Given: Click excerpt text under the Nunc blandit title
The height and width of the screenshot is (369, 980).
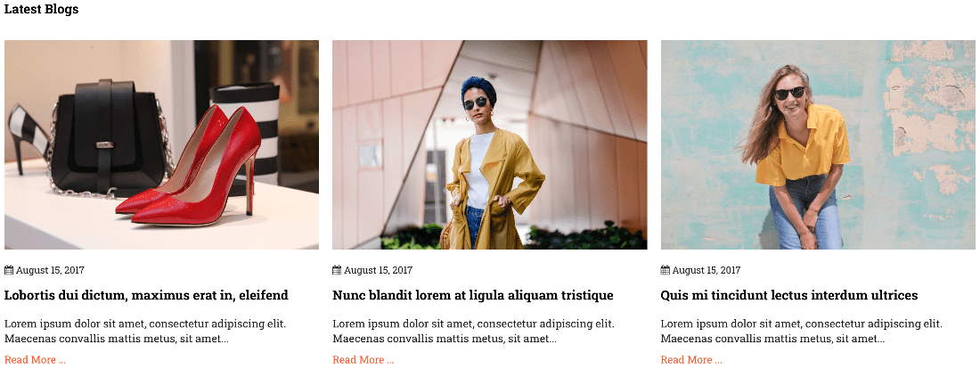Looking at the screenshot, I should point(473,332).
